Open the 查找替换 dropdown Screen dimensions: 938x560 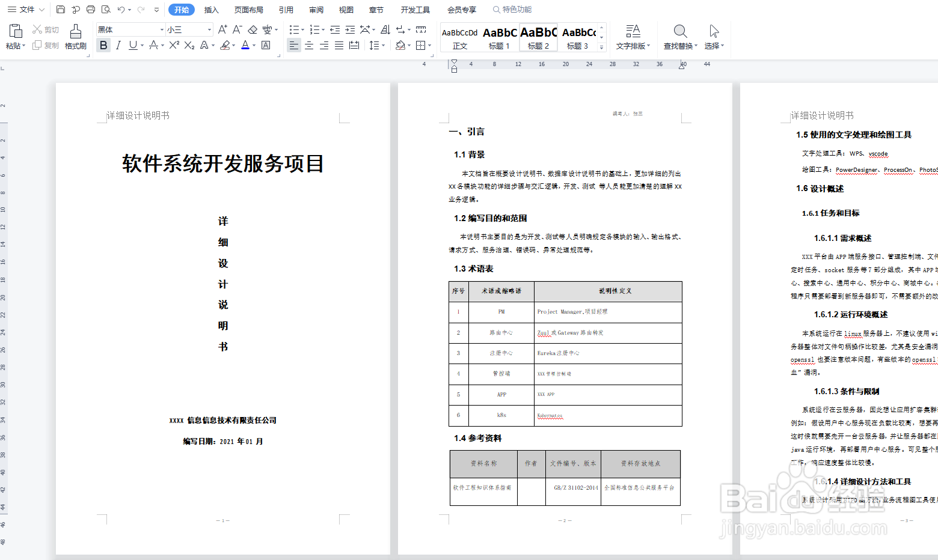coord(680,46)
